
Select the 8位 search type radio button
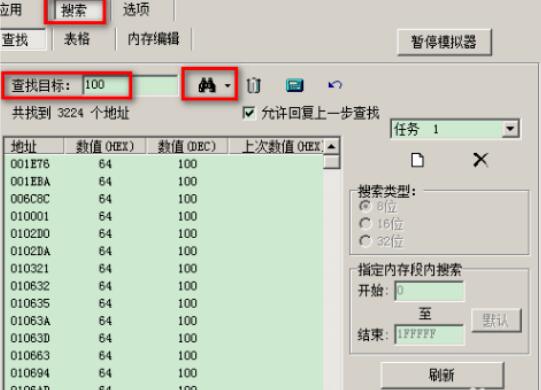pyautogui.click(x=365, y=206)
